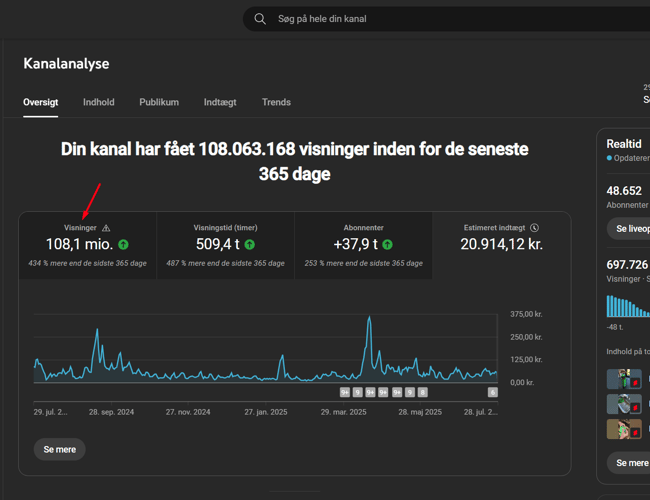Click the Se liveoptælling button
This screenshot has height=500, width=650.
pos(630,228)
